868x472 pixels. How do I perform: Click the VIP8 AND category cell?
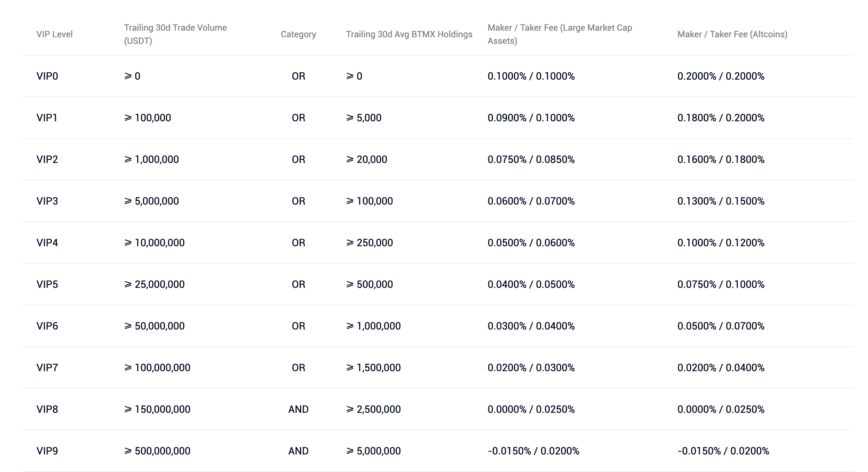pos(298,409)
